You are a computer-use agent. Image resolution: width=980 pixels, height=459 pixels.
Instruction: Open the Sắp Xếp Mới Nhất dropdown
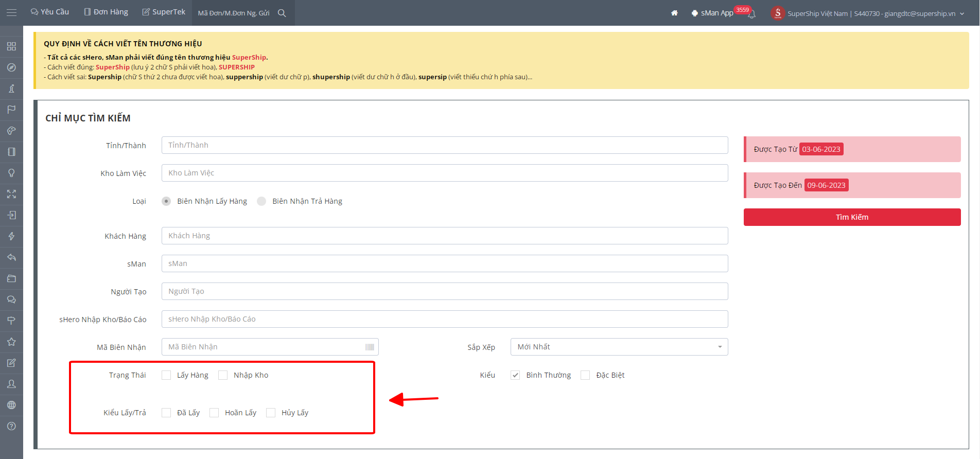click(619, 347)
